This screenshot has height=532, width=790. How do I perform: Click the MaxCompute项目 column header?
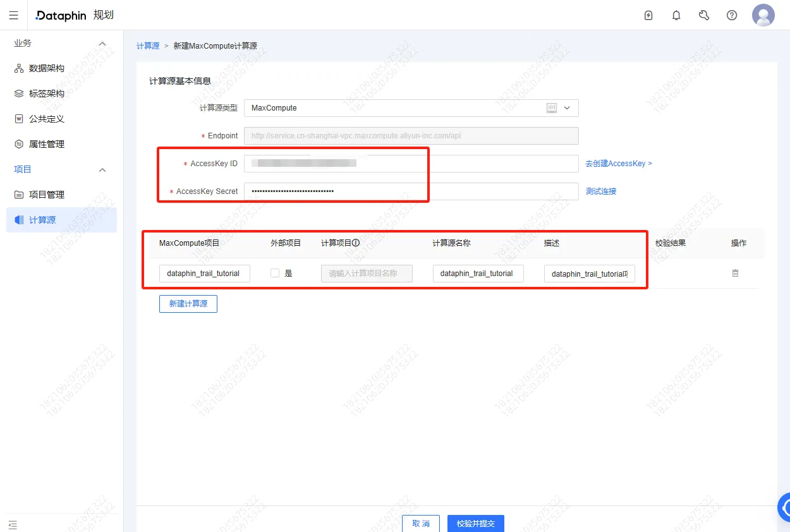[190, 243]
